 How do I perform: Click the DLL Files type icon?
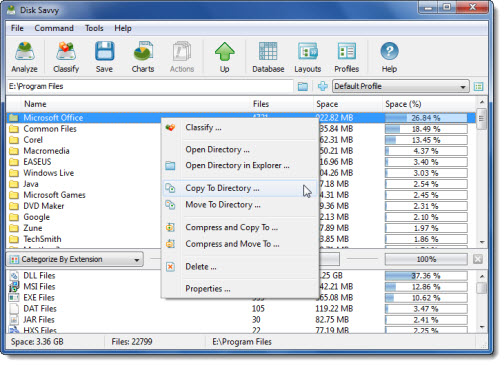14,276
